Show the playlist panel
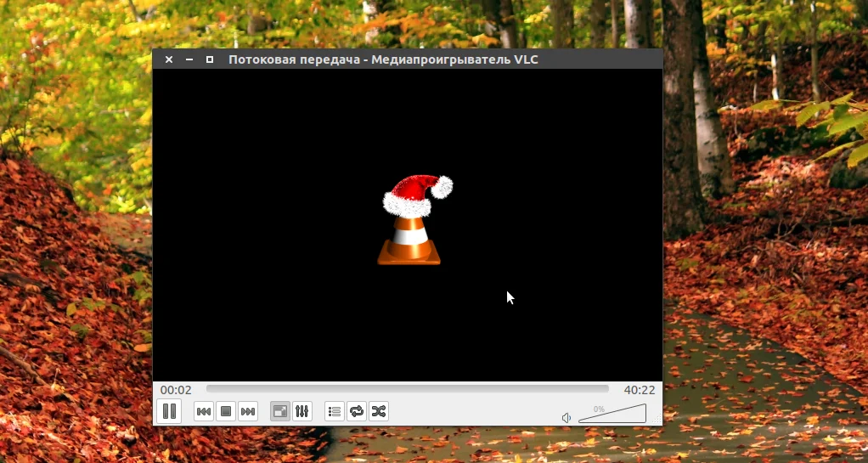 tap(335, 411)
